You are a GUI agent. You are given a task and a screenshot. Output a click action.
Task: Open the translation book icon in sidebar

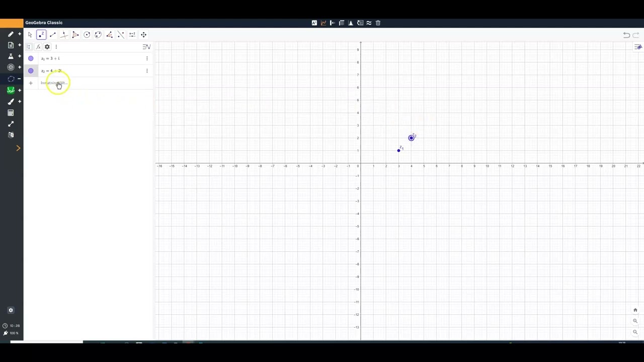11,135
